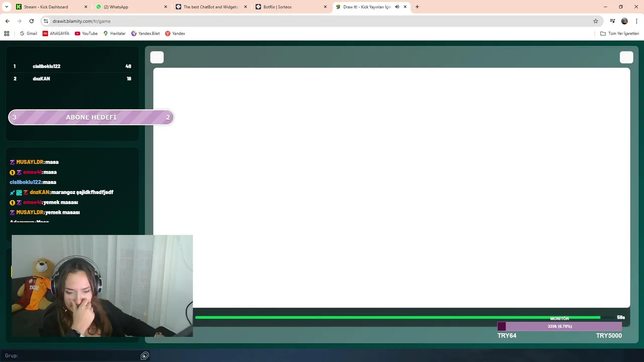Open the Gmail bookmark

point(28,34)
